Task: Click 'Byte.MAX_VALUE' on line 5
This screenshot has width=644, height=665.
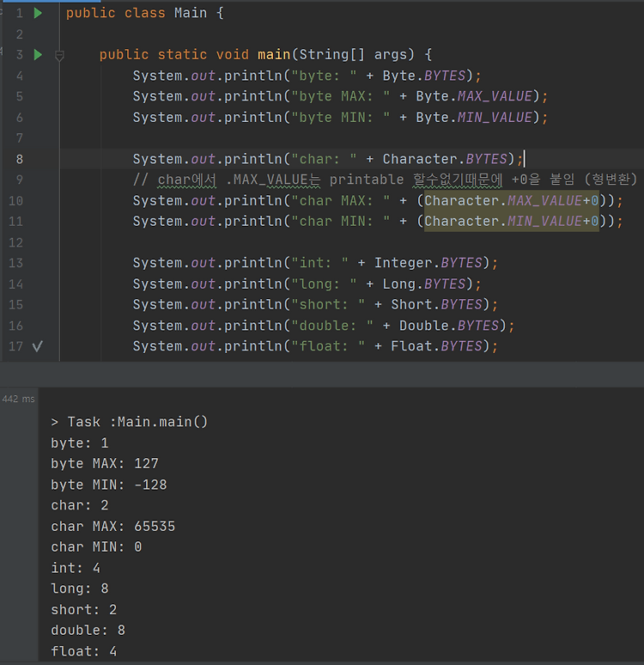Action: (474, 96)
